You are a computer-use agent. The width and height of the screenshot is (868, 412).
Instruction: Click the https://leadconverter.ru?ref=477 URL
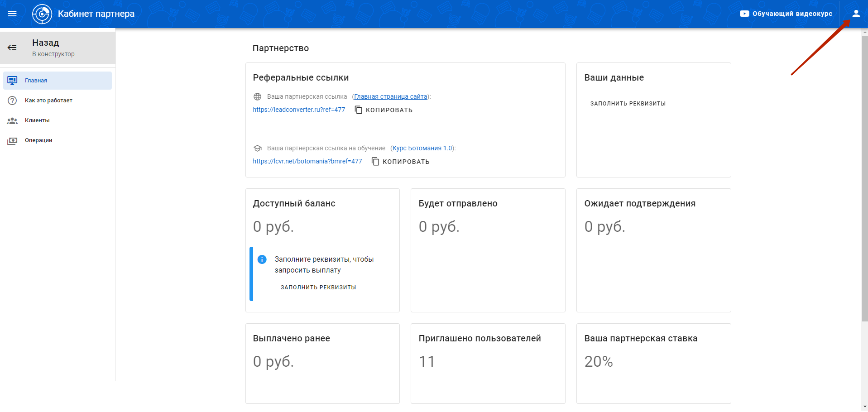coord(299,110)
